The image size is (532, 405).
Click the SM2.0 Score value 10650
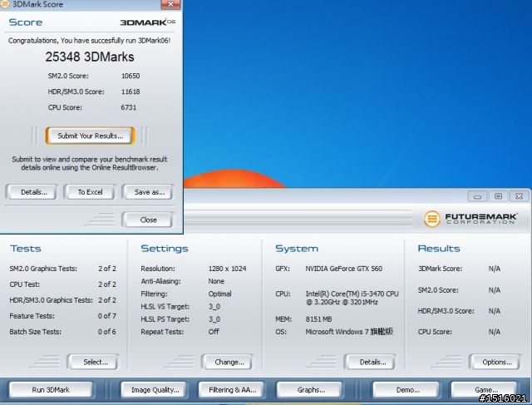click(x=131, y=76)
